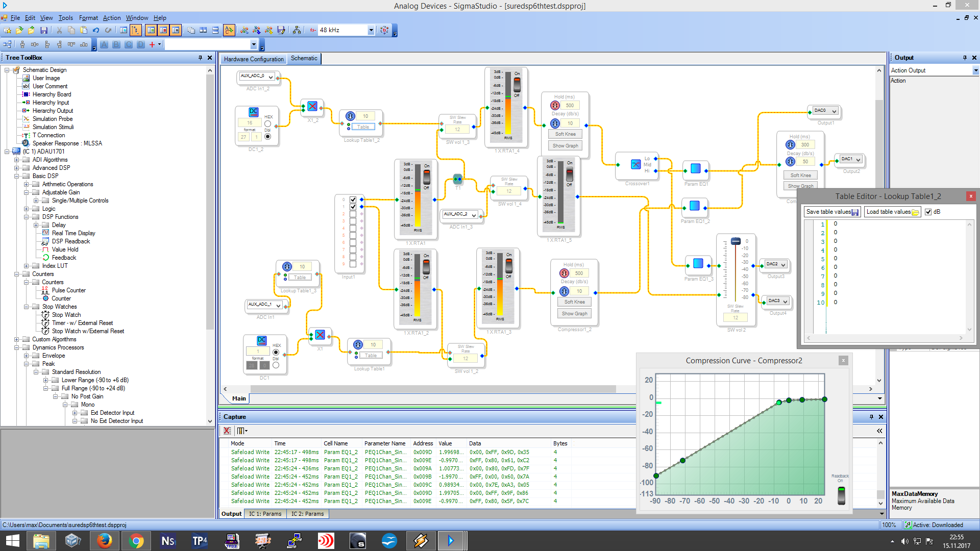
Task: Click the Paste clipboard icon
Action: (x=84, y=31)
